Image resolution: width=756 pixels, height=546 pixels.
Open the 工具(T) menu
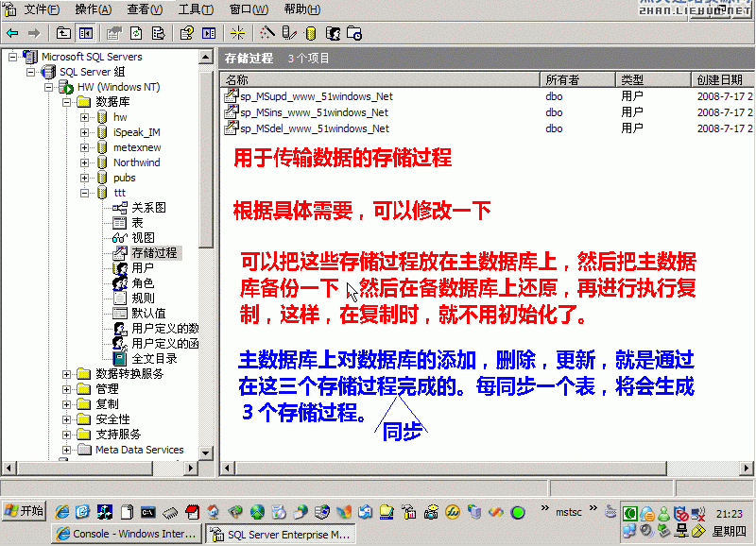(x=196, y=9)
